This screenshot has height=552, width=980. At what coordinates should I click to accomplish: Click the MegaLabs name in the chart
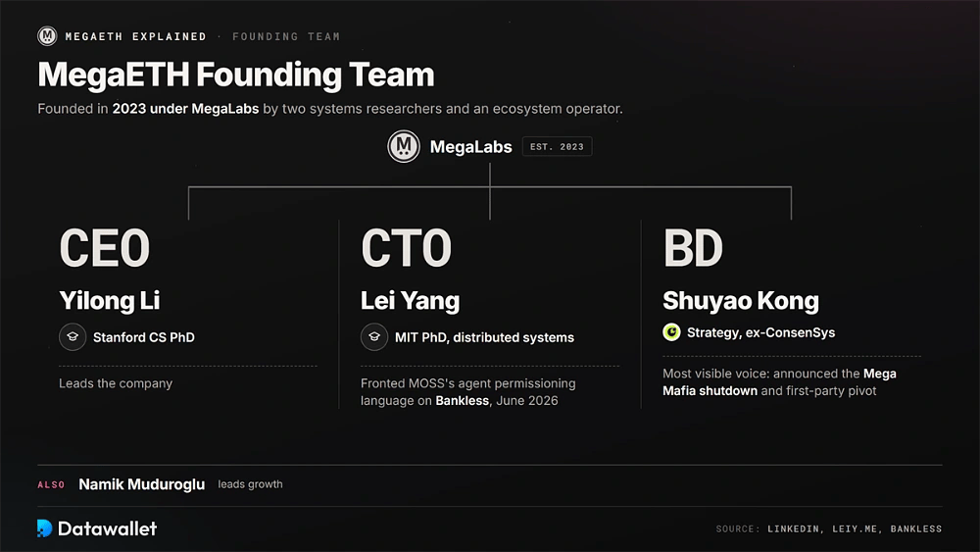coord(470,147)
